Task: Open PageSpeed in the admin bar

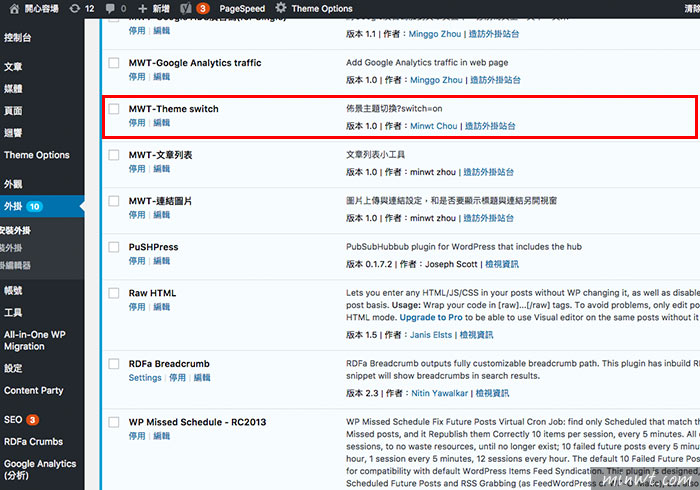Action: coord(242,8)
